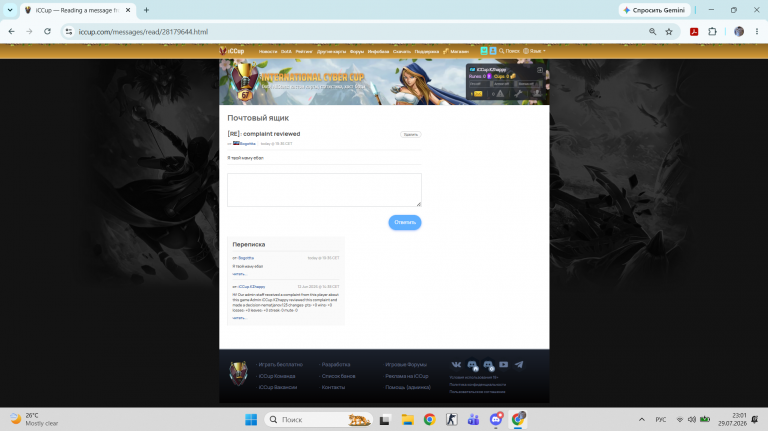Open the Форум menu item
This screenshot has height=431, width=768.
pos(357,51)
